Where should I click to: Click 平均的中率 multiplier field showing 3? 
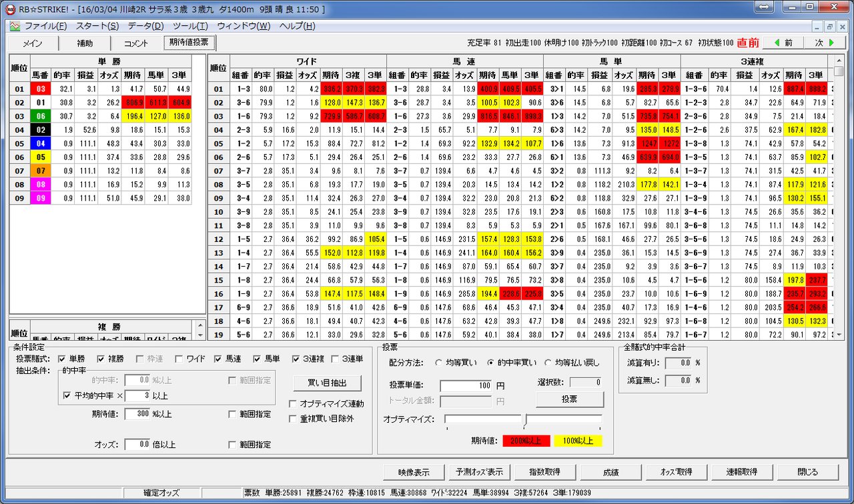pyautogui.click(x=137, y=395)
